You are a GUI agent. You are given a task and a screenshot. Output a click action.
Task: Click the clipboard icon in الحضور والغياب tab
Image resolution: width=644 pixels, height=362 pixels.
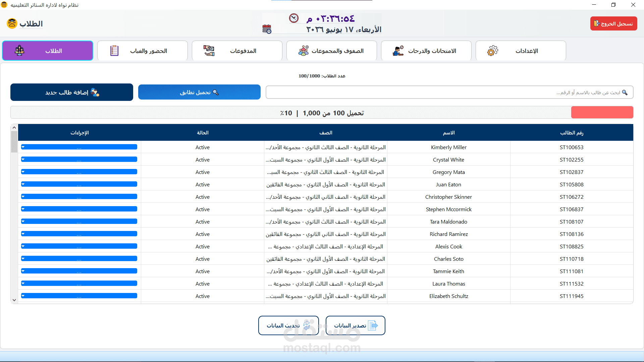pyautogui.click(x=114, y=51)
